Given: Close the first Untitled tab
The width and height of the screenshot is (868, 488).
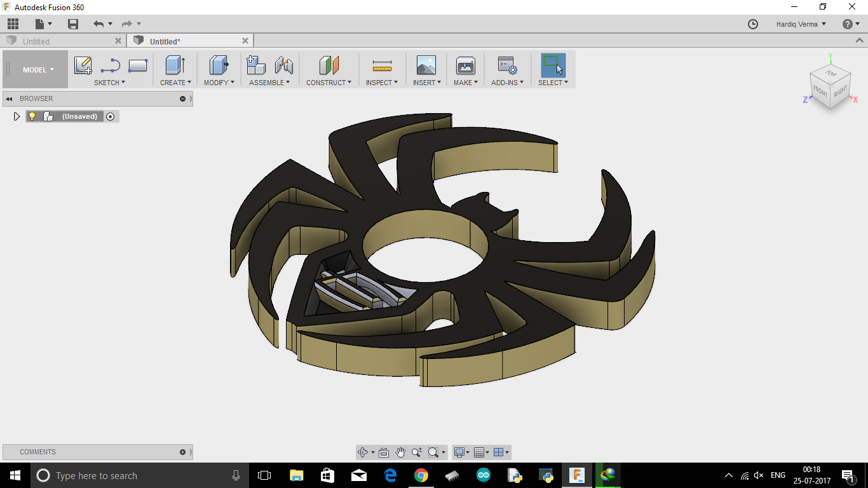Looking at the screenshot, I should coord(118,41).
